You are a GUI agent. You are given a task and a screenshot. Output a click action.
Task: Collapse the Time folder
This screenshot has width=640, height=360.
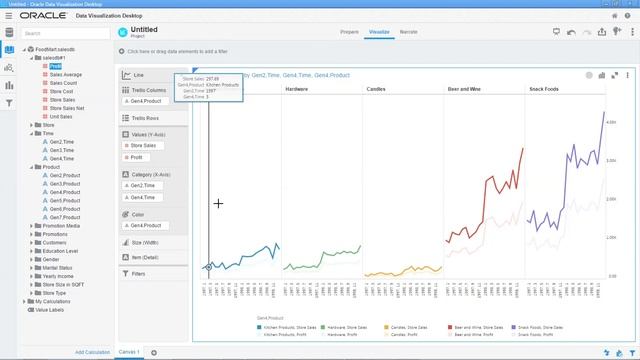(31, 133)
